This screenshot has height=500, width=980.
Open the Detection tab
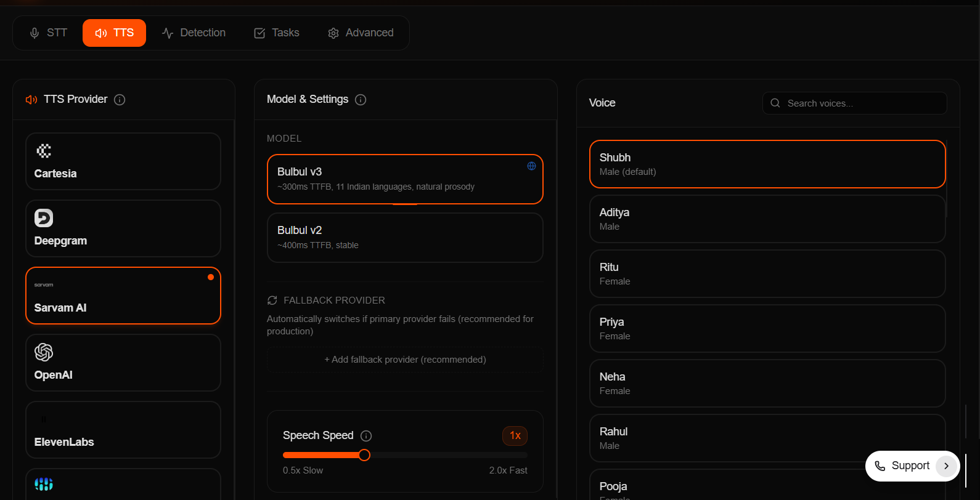194,33
